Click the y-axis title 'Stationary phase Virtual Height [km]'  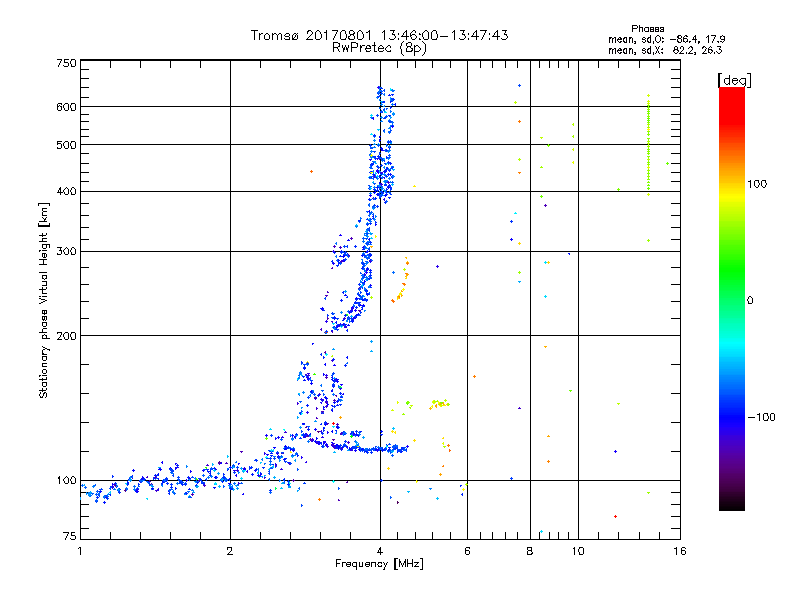43,300
